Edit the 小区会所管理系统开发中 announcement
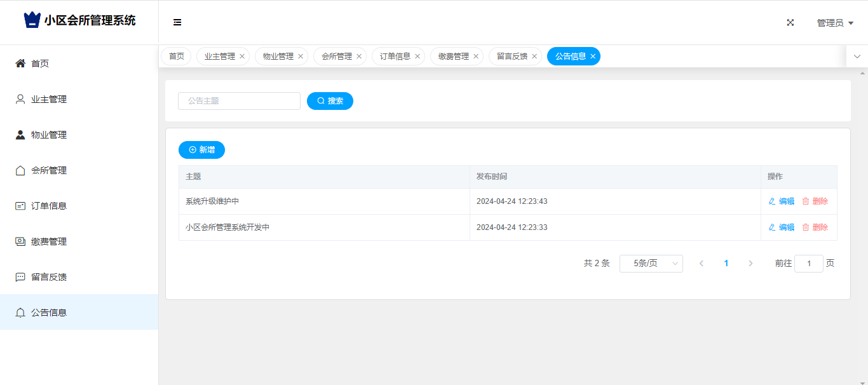The width and height of the screenshot is (868, 385). click(x=782, y=227)
